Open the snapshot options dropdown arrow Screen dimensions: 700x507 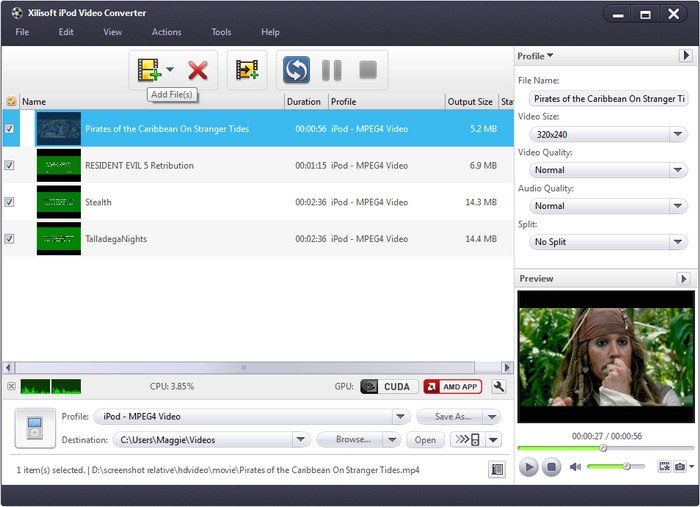pyautogui.click(x=691, y=466)
